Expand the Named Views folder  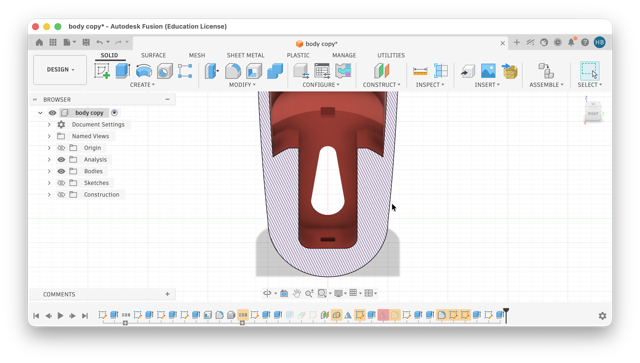(49, 136)
